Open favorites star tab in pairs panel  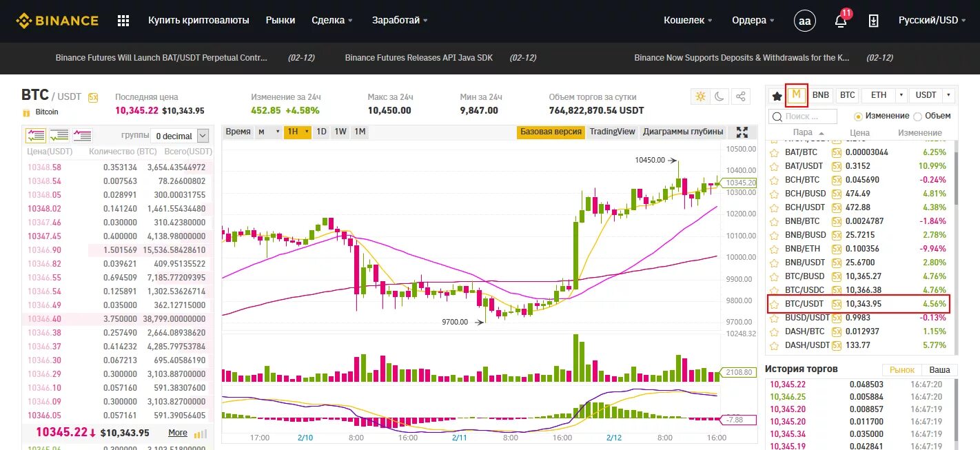coord(777,96)
